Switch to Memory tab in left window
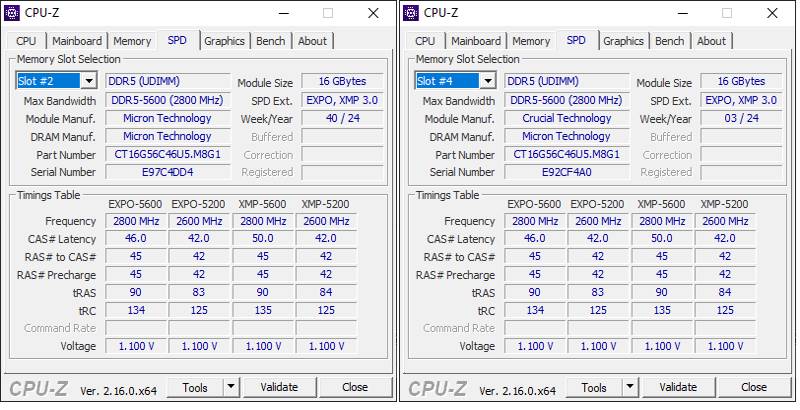Image resolution: width=800 pixels, height=410 pixels. [x=132, y=41]
